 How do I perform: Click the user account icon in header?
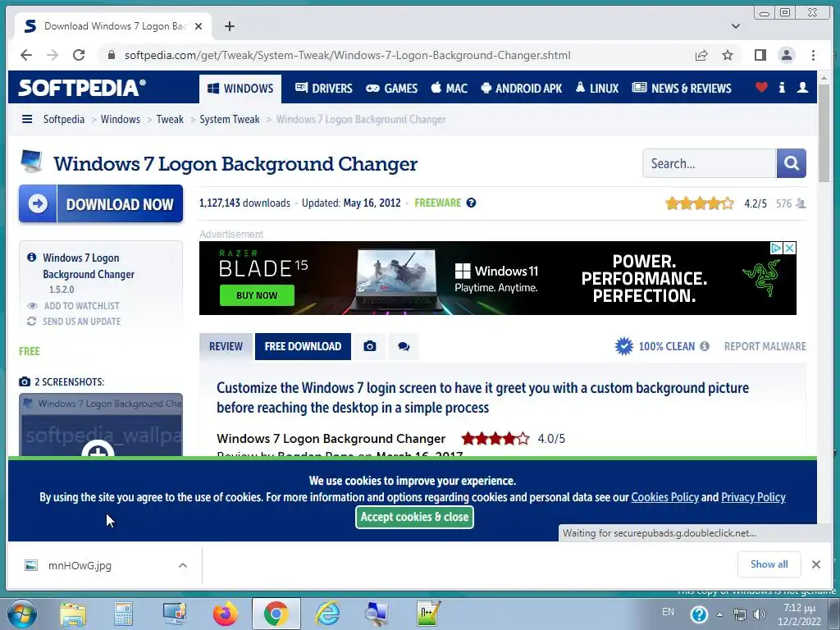[802, 87]
